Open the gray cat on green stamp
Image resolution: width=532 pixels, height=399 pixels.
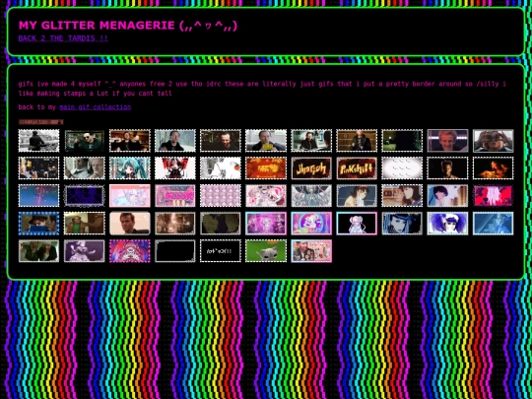click(x=266, y=251)
